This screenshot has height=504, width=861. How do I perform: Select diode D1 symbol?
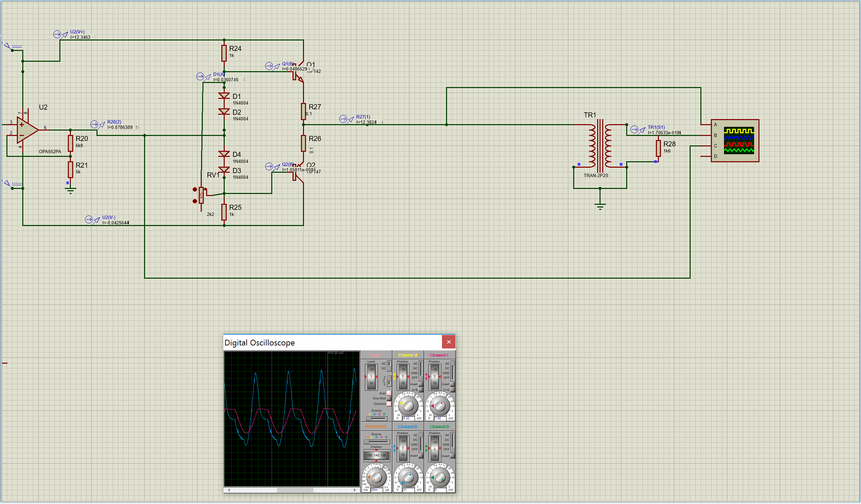(x=224, y=96)
